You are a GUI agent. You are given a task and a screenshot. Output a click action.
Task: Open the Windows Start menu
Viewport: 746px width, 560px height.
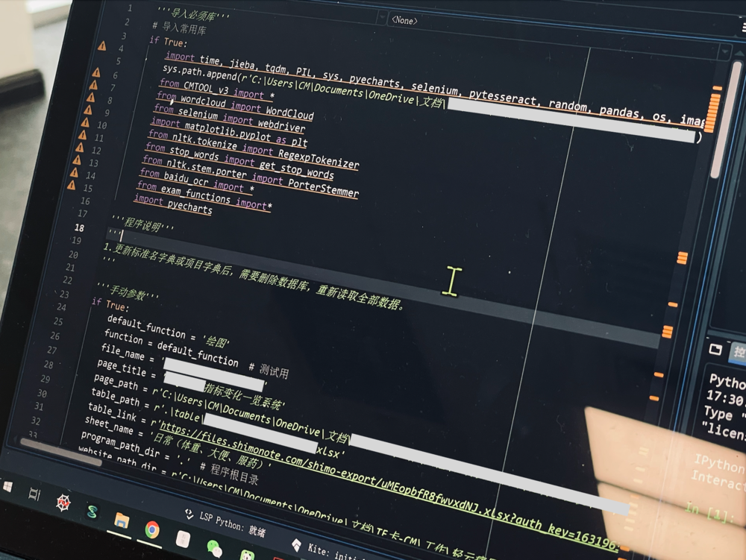click(7, 486)
